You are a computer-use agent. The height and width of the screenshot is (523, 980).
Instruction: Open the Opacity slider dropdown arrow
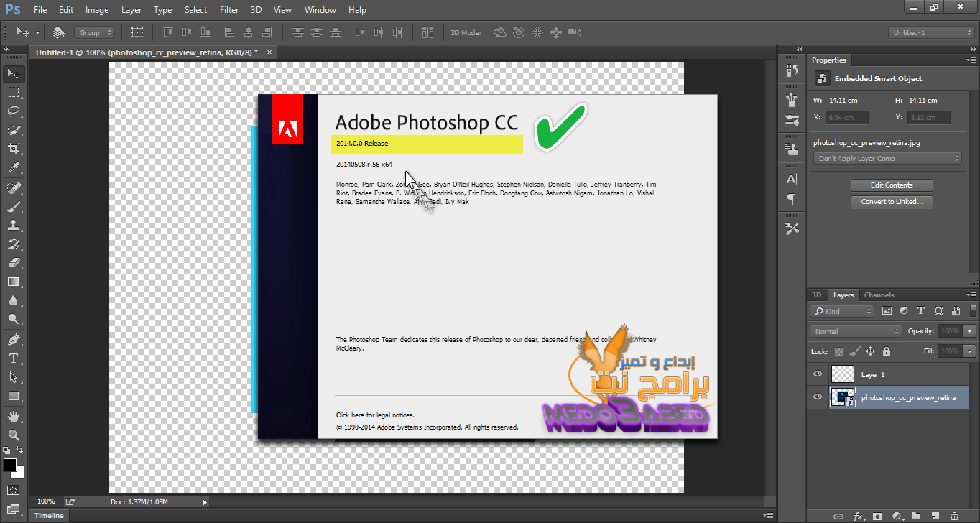tap(970, 331)
